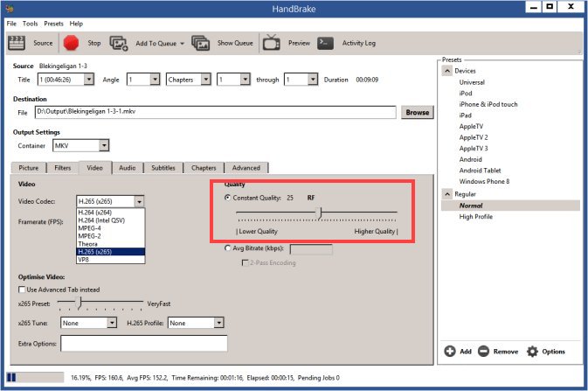Image resolution: width=588 pixels, height=391 pixels.
Task: Switch to the Subtitles tab
Action: 163,168
